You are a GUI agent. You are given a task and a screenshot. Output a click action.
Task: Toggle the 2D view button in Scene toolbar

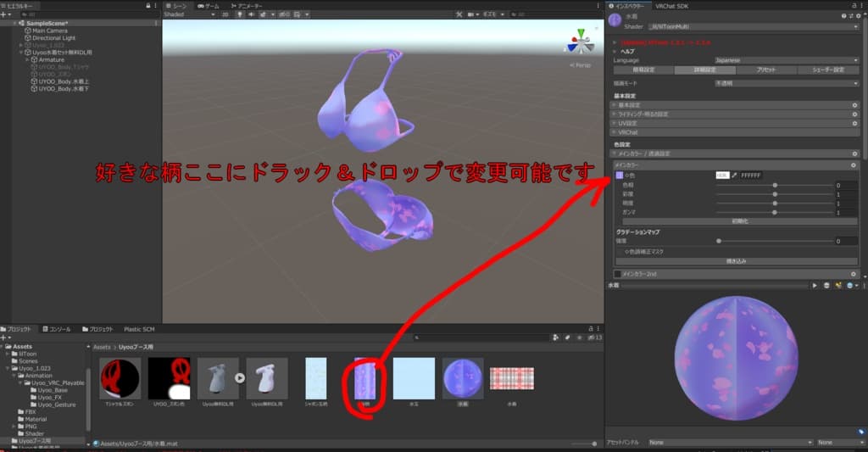coord(225,14)
